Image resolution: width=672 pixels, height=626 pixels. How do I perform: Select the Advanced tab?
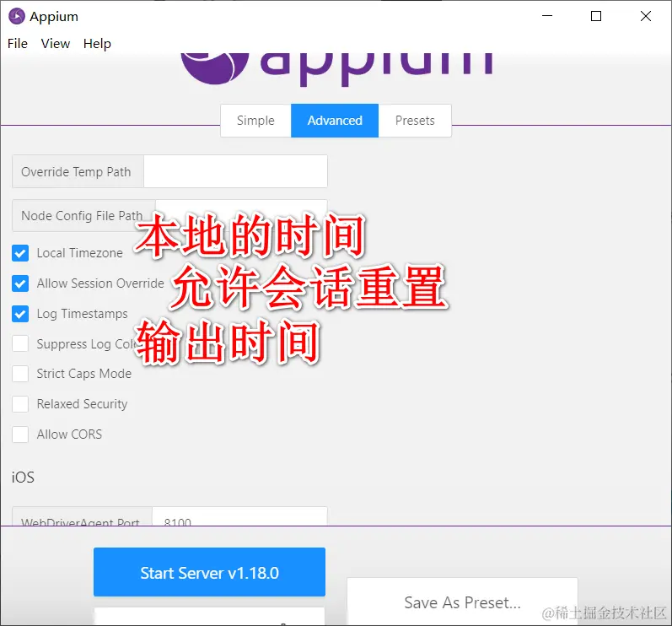pos(335,121)
